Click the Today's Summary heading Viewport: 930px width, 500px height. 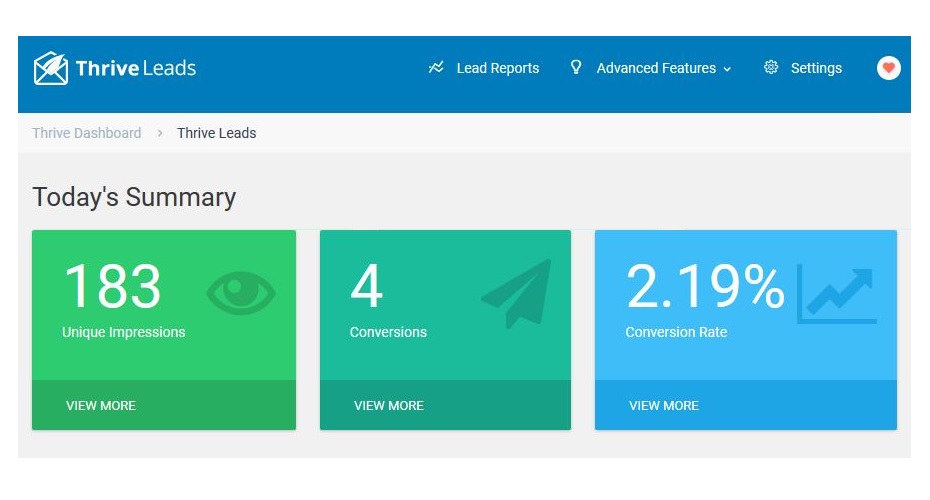[x=134, y=198]
